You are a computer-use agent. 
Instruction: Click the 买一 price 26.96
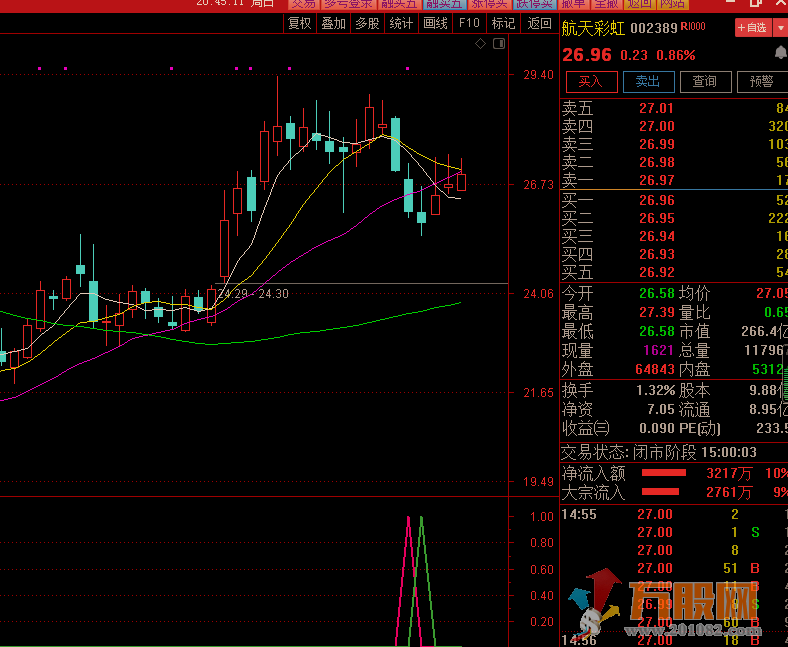click(x=656, y=200)
